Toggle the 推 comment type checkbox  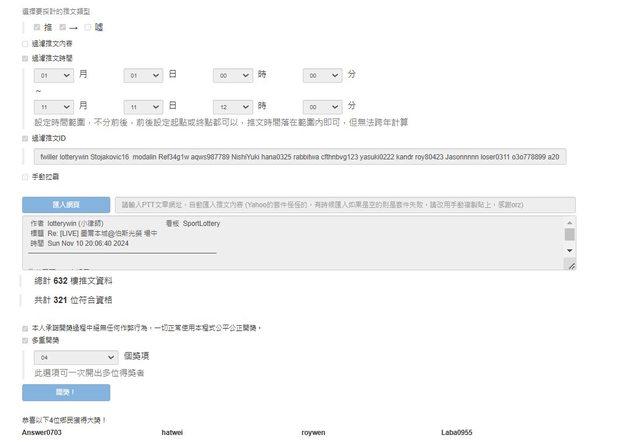point(37,28)
